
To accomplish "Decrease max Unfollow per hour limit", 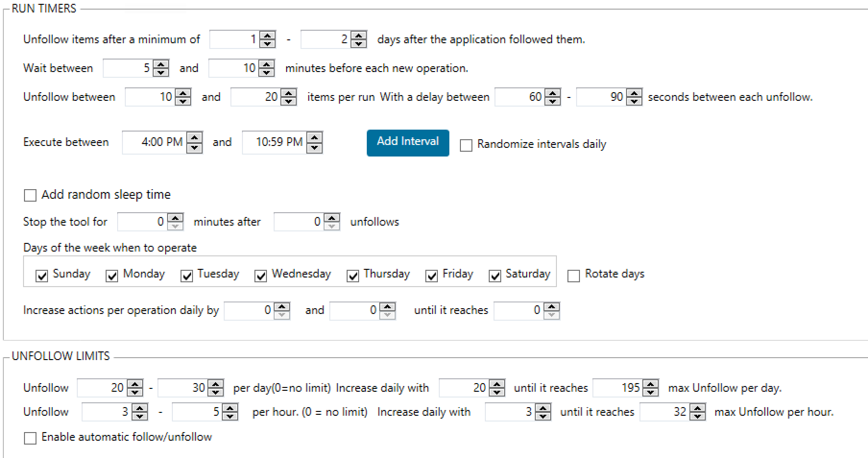I will (x=698, y=416).
